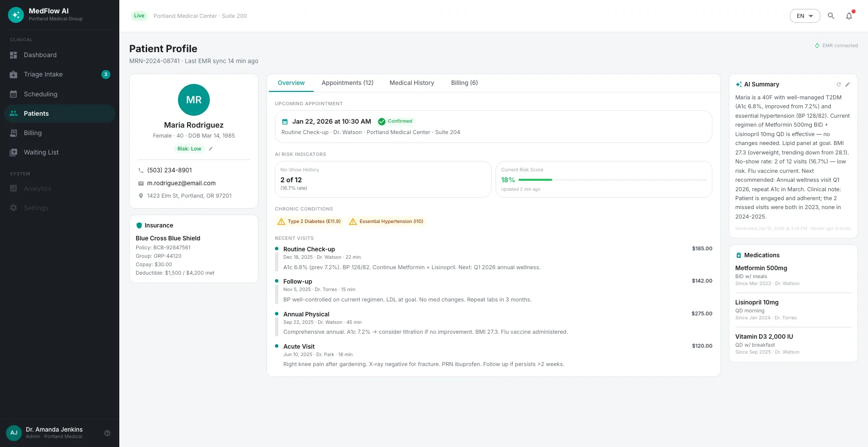Click the Copay: $30.00 line
This screenshot has height=447, width=868.
click(x=154, y=264)
